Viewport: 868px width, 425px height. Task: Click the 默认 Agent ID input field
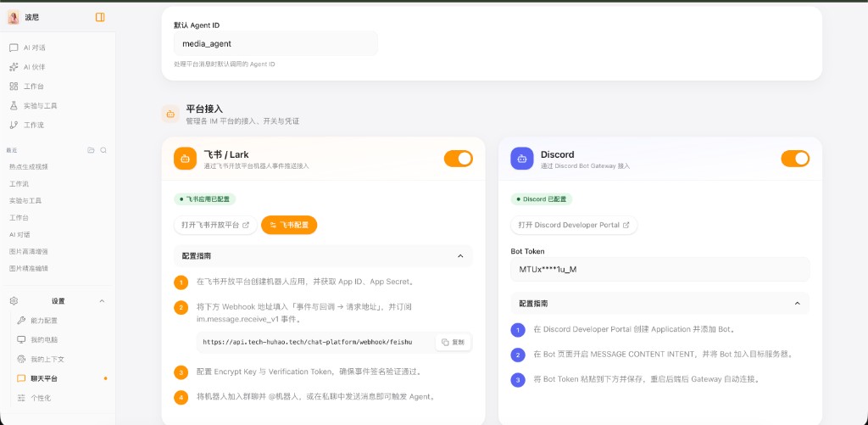point(275,44)
